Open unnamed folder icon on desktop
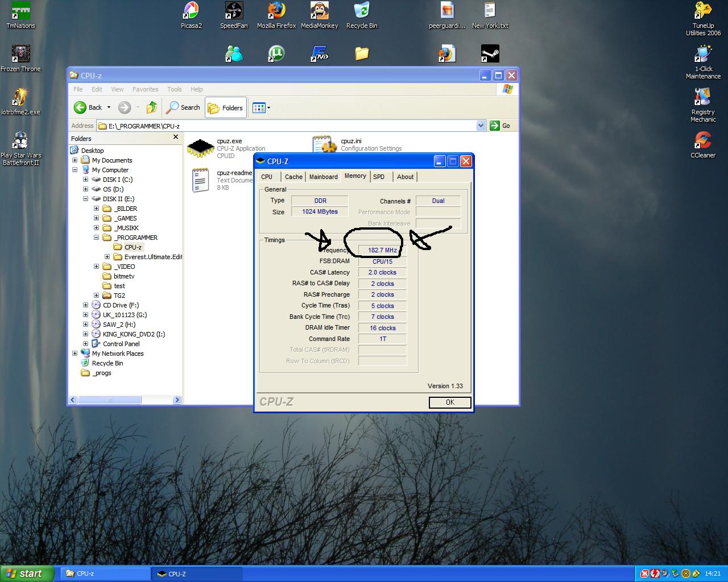 362,54
